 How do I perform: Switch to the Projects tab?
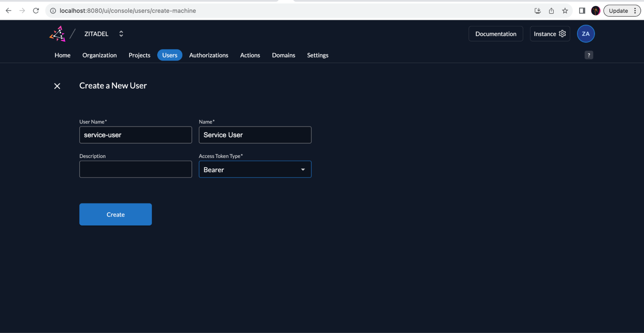coord(139,55)
